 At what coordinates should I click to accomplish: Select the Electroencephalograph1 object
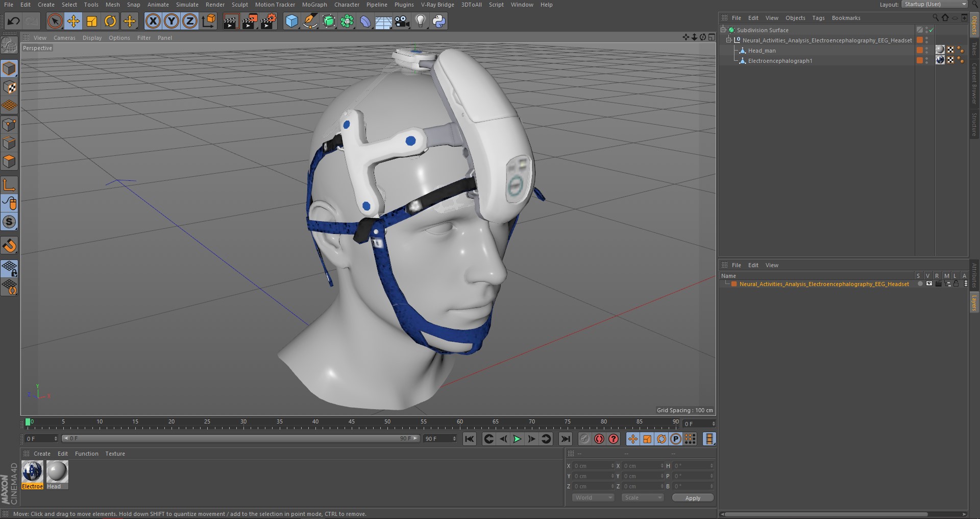[x=780, y=61]
